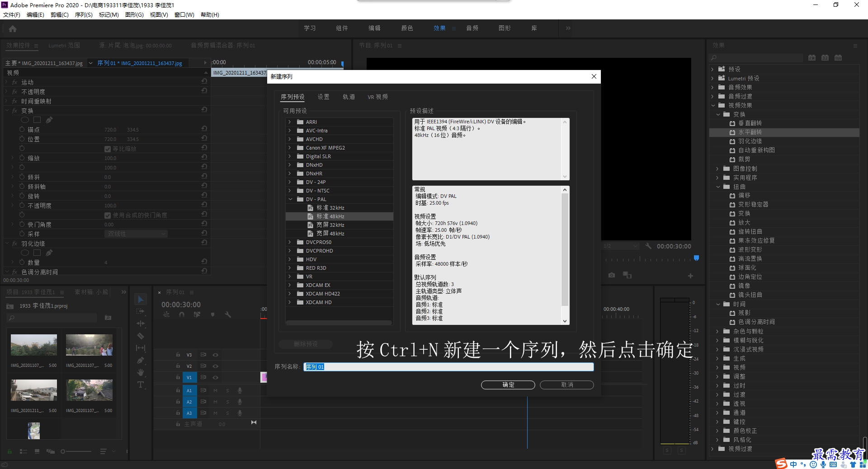
Task: Select the Razor tool in tools panel
Action: 141,336
